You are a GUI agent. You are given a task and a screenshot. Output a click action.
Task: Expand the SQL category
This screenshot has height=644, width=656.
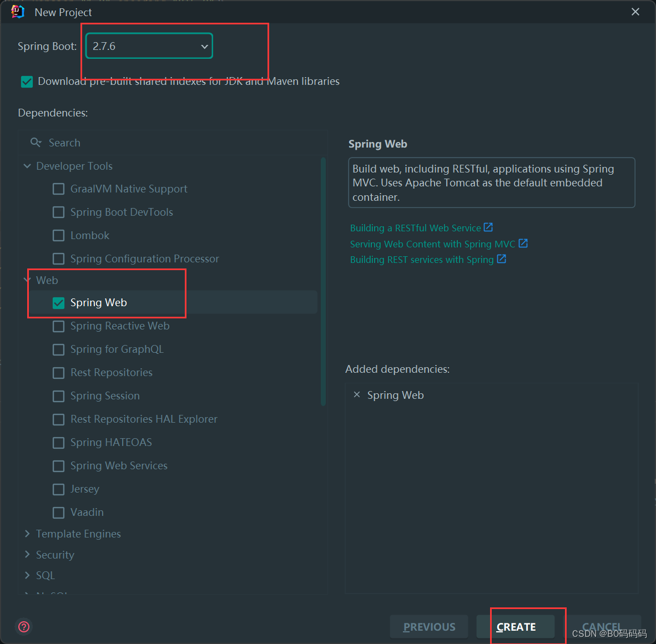[x=27, y=575]
